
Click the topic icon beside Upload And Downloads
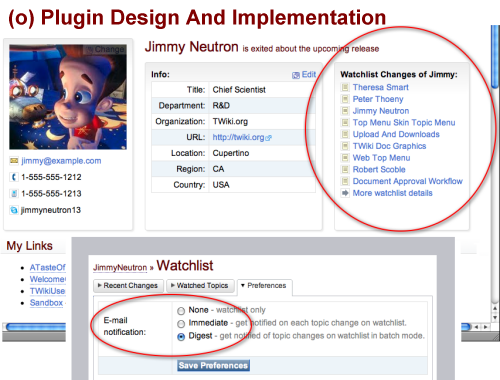(x=345, y=134)
